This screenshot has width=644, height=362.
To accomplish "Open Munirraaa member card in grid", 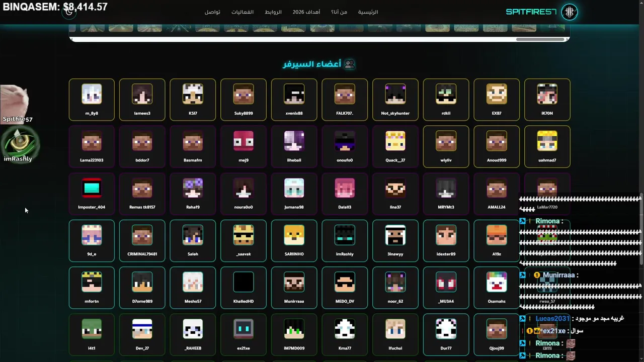I will [294, 288].
